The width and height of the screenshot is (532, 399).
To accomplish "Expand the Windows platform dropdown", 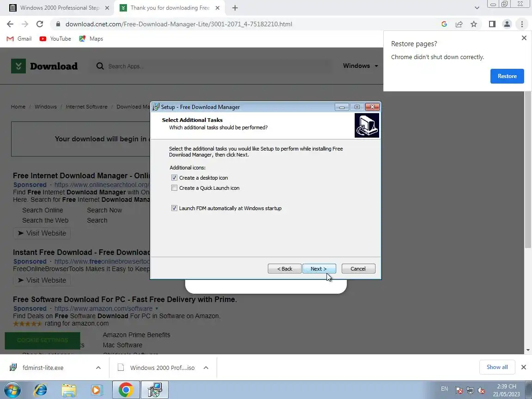I will pos(360,66).
